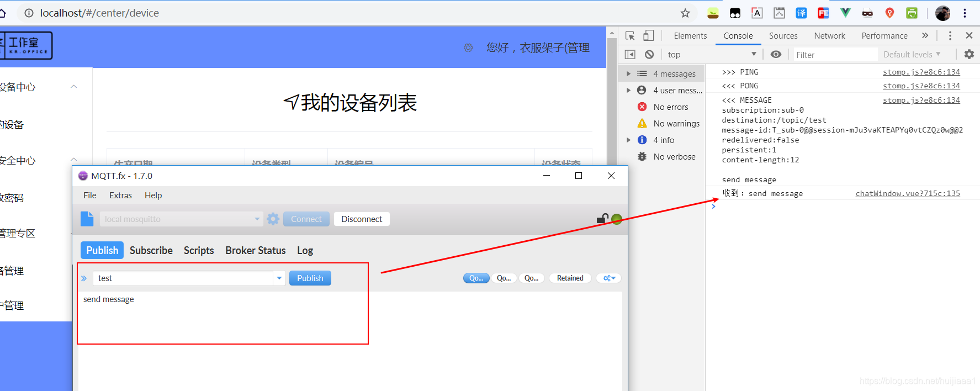Close DevTools panel with X
The width and height of the screenshot is (980, 391).
tap(969, 35)
